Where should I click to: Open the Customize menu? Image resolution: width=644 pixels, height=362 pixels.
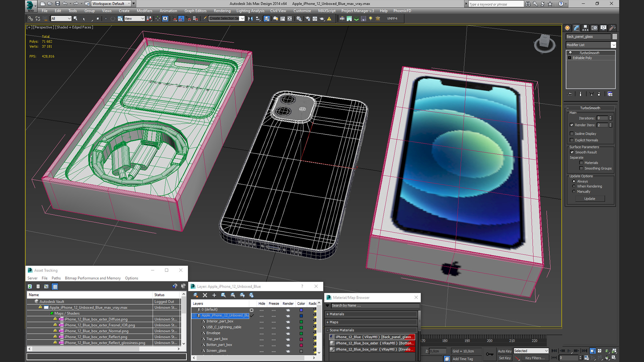tap(302, 11)
